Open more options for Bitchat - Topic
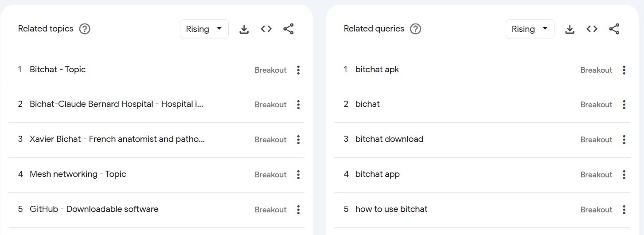The width and height of the screenshot is (644, 235). (x=298, y=70)
